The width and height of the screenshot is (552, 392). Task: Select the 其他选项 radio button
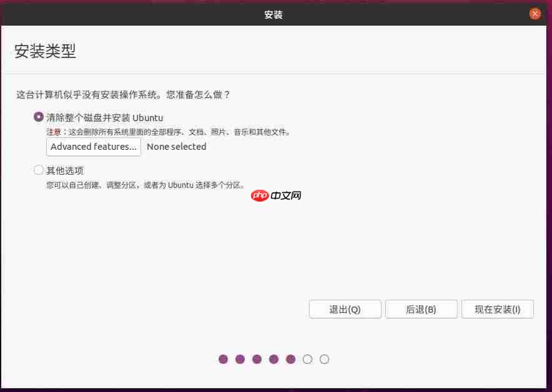point(38,170)
